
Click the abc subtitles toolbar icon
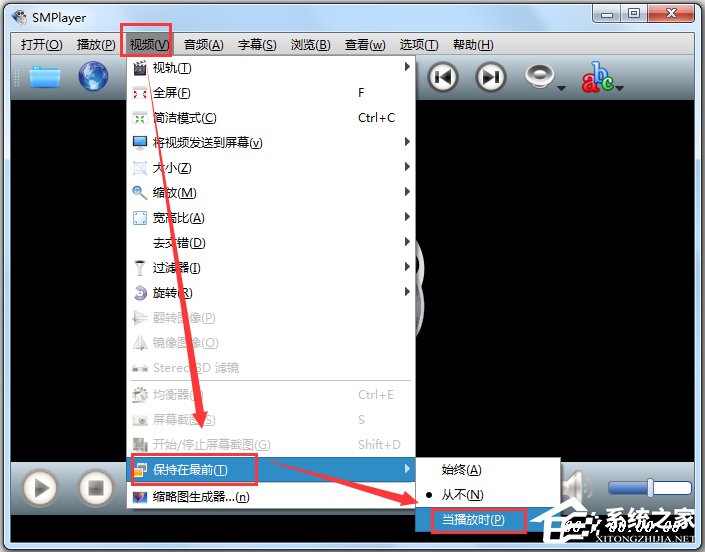tap(598, 77)
